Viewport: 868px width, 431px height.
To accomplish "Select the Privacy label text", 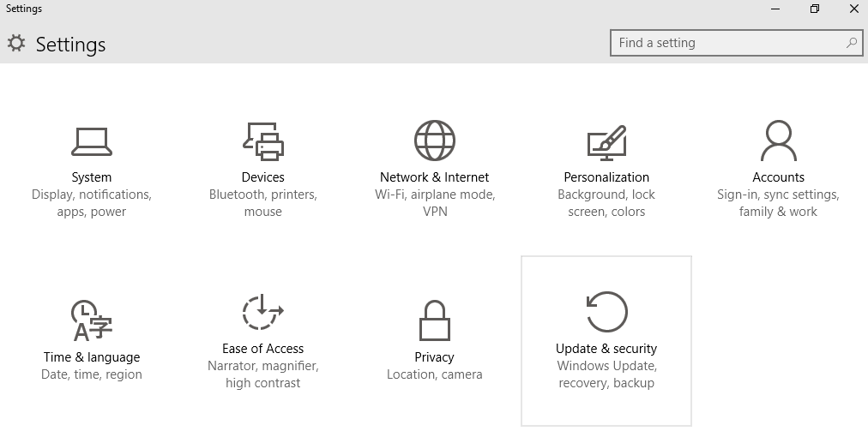I will tap(435, 356).
